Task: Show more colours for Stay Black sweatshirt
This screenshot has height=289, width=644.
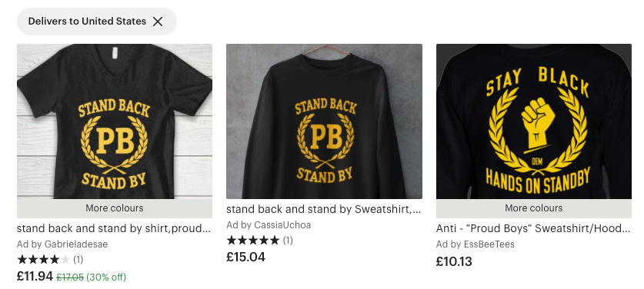Action: 533,208
